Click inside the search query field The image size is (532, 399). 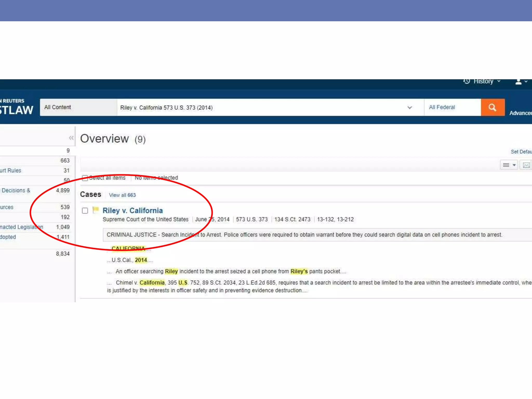(x=260, y=108)
